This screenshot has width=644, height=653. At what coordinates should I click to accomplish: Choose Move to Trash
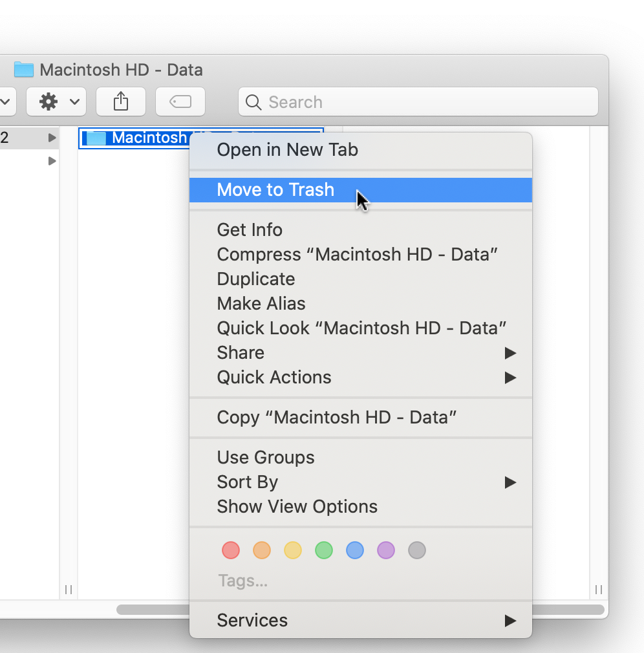pos(361,190)
